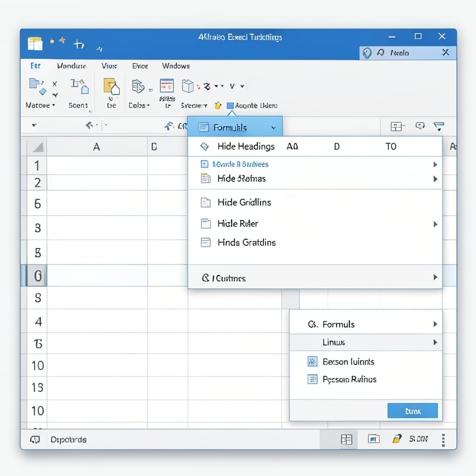Viewport: 476px width, 476px height.
Task: Click the Colas ribbon icon
Action: click(138, 86)
